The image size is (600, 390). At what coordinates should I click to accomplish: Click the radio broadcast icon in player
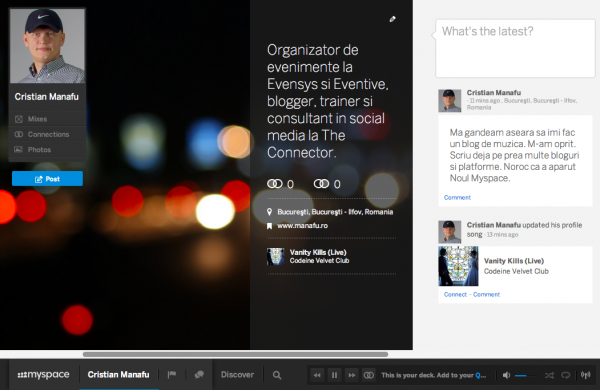585,375
